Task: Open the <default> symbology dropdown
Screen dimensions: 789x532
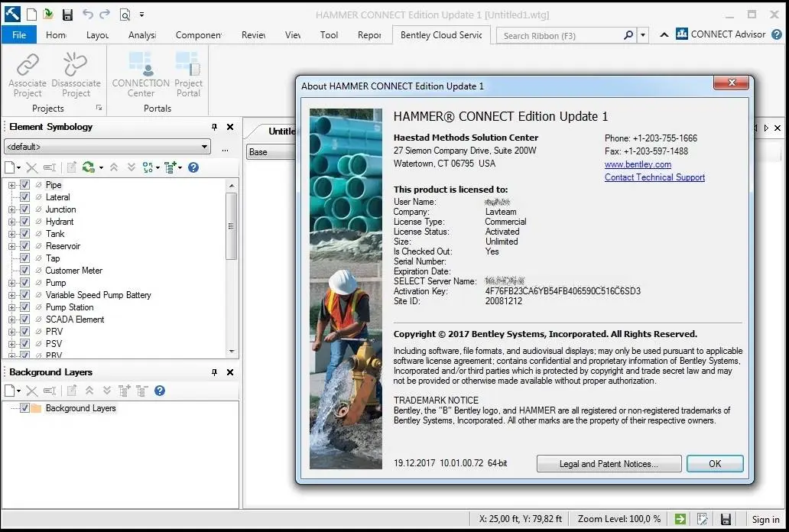Action: tap(204, 147)
